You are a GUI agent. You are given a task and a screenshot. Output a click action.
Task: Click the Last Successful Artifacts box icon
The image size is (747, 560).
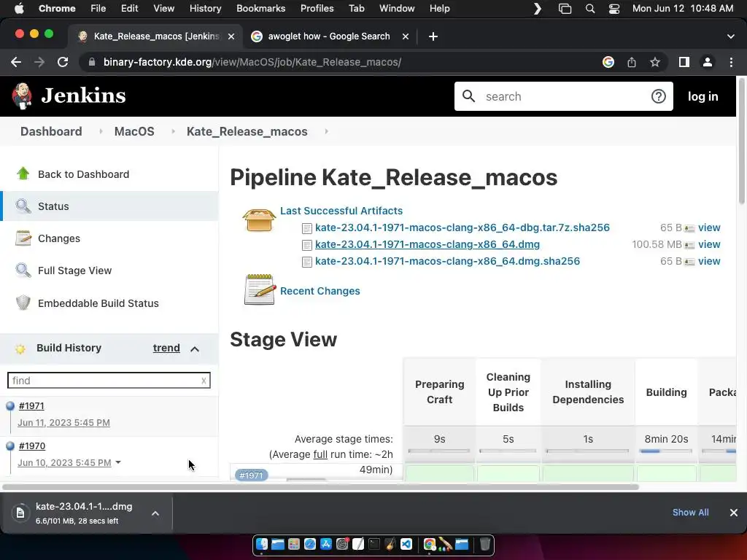259,219
